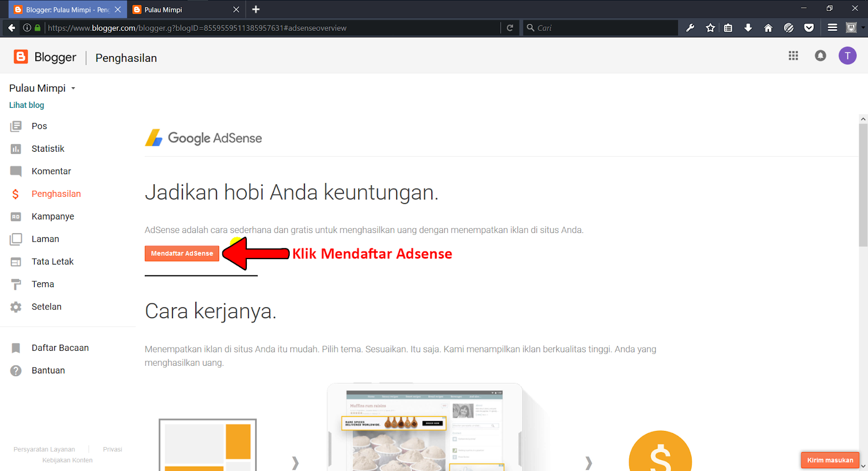Open Persyaratan Layanan link
Viewport: 868px width, 471px height.
(44, 449)
